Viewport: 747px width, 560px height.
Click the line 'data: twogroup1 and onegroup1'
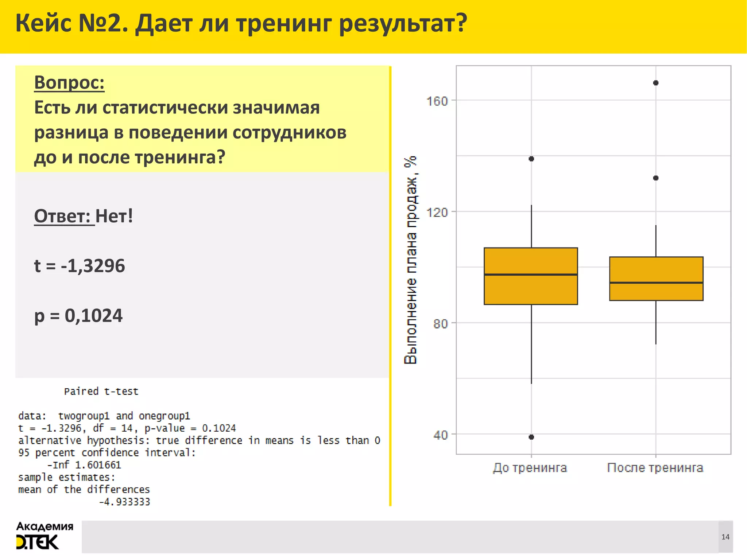point(104,416)
